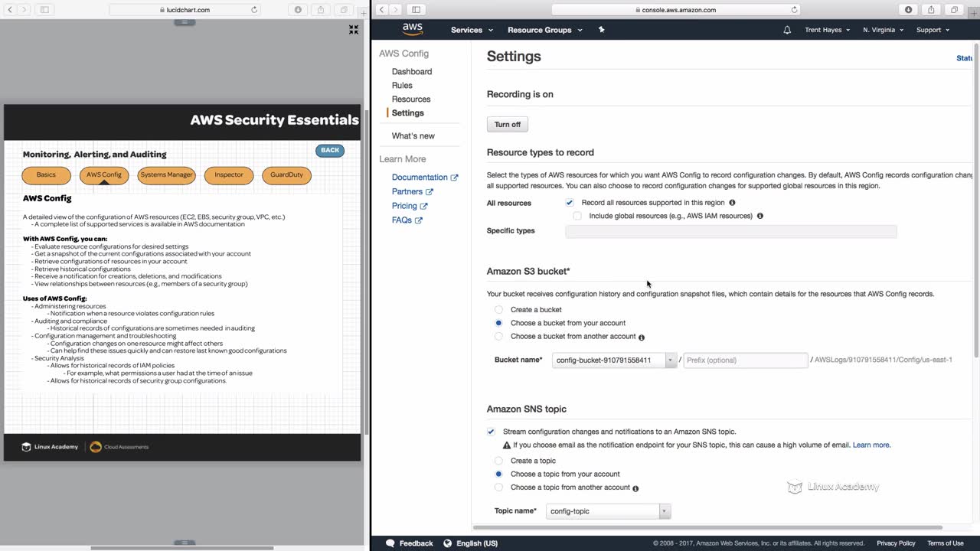Go forward in the AWS console Safari window
This screenshot has height=551, width=980.
396,10
